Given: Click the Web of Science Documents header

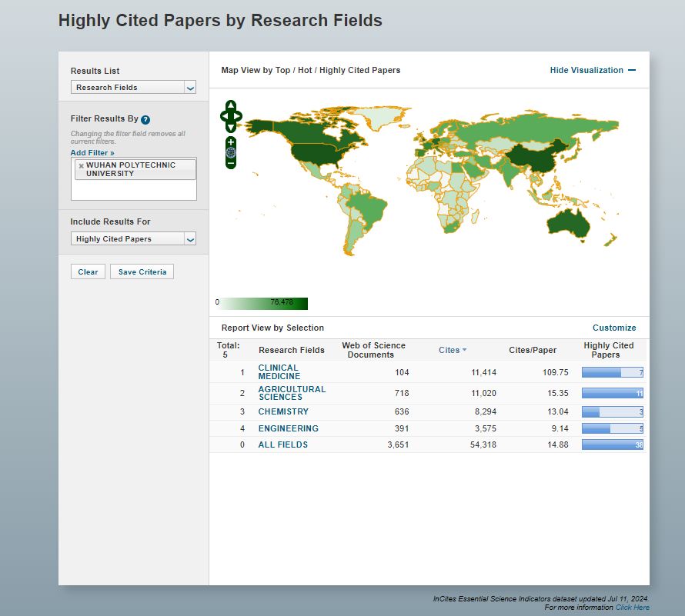Looking at the screenshot, I should [x=373, y=350].
